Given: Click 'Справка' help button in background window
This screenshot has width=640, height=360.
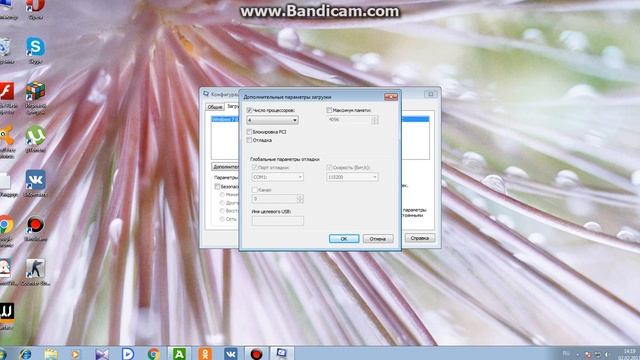Looking at the screenshot, I should (420, 238).
